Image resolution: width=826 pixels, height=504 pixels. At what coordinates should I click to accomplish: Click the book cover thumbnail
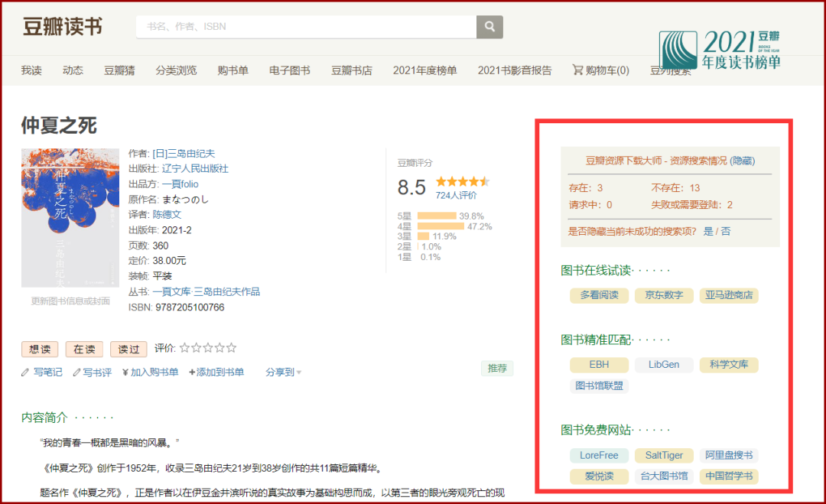coord(70,217)
